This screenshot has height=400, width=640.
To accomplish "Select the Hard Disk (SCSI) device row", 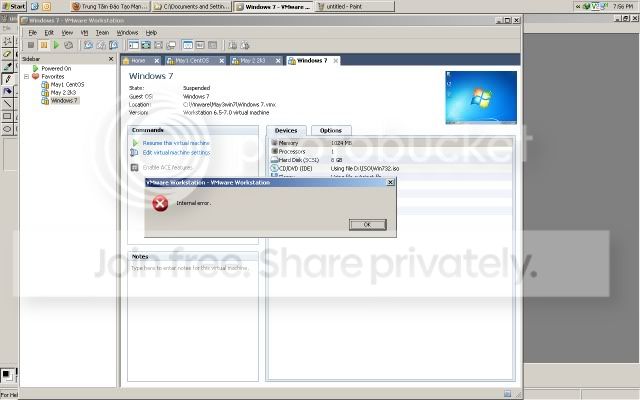I will click(391, 160).
